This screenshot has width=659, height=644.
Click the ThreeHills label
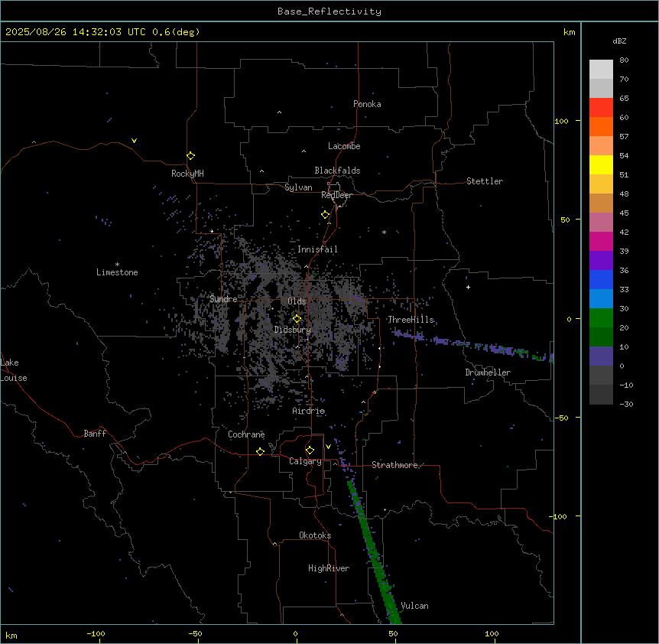pyautogui.click(x=411, y=320)
